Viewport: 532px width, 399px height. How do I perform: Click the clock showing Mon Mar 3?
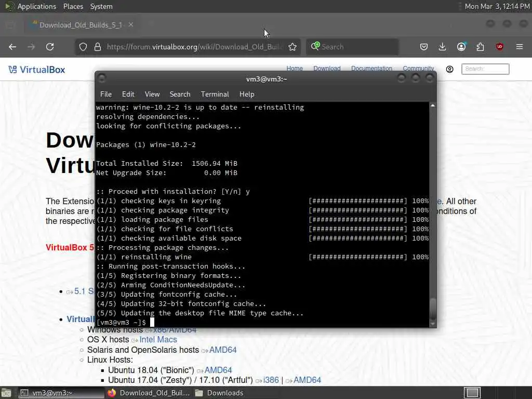point(497,6)
